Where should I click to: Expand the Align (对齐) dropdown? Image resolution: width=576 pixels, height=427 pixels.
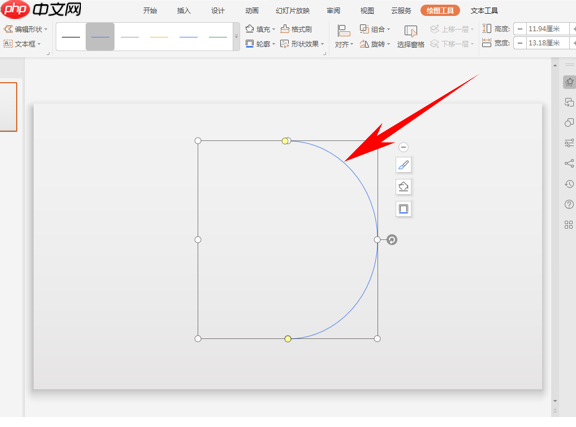pyautogui.click(x=344, y=36)
